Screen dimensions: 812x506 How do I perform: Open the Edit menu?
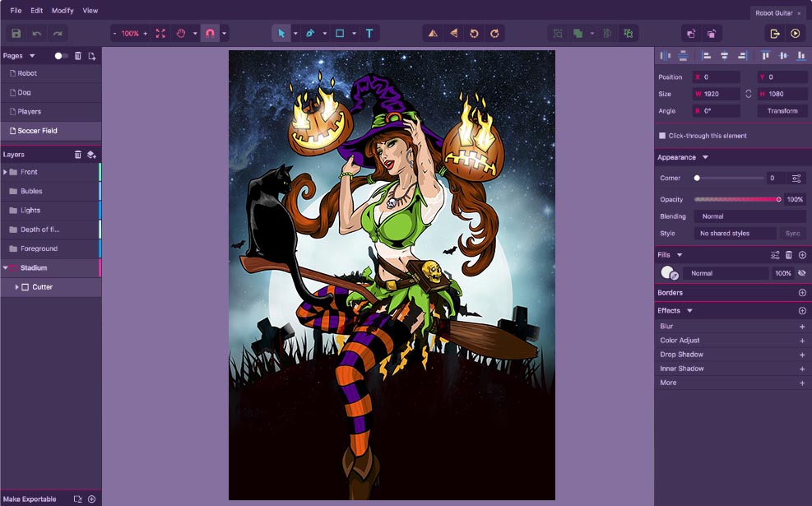37,11
